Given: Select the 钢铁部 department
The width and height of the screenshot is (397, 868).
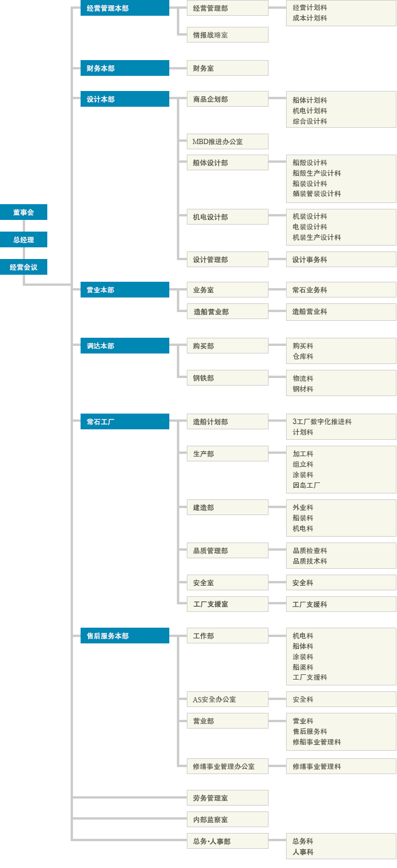Looking at the screenshot, I should pyautogui.click(x=227, y=378).
